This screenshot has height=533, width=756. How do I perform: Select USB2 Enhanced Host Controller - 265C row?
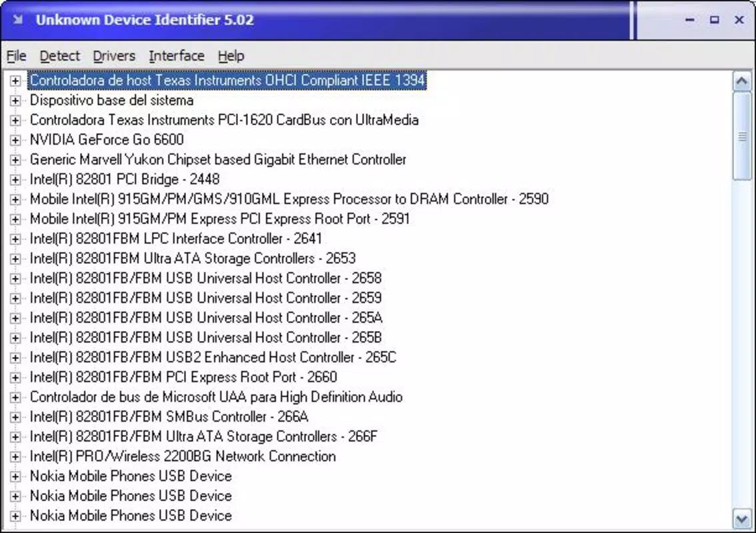213,357
